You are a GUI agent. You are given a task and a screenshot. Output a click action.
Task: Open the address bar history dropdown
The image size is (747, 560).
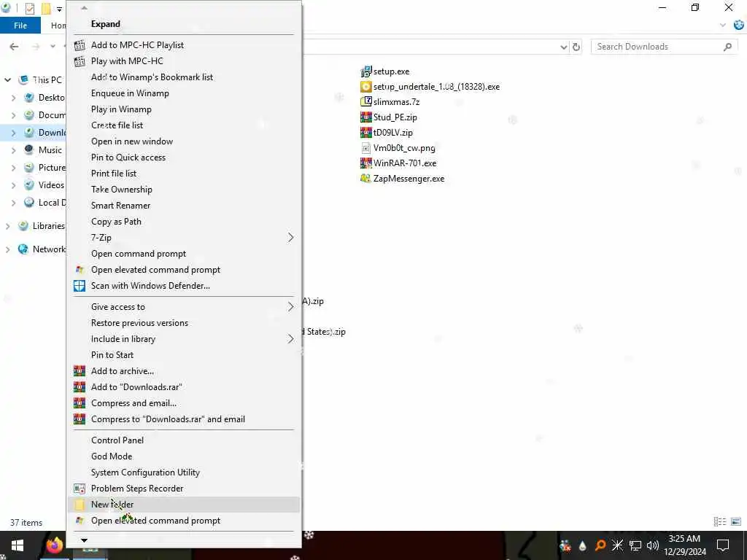pos(564,47)
